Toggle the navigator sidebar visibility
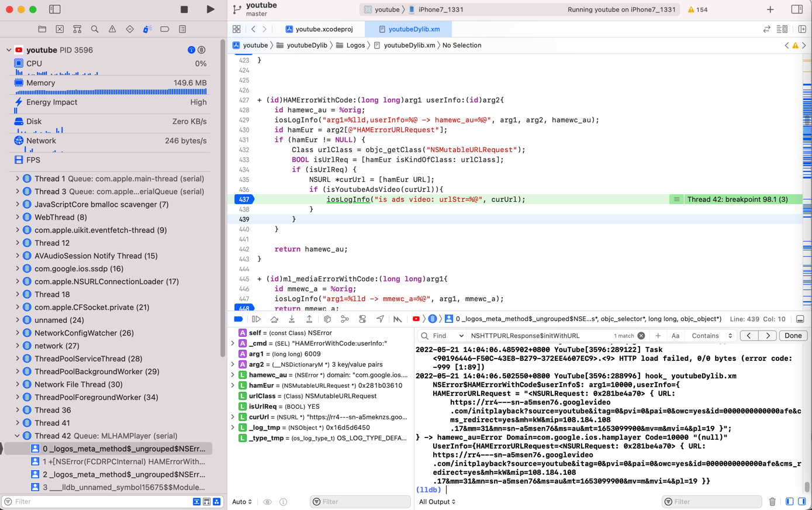812x510 pixels. [55, 9]
